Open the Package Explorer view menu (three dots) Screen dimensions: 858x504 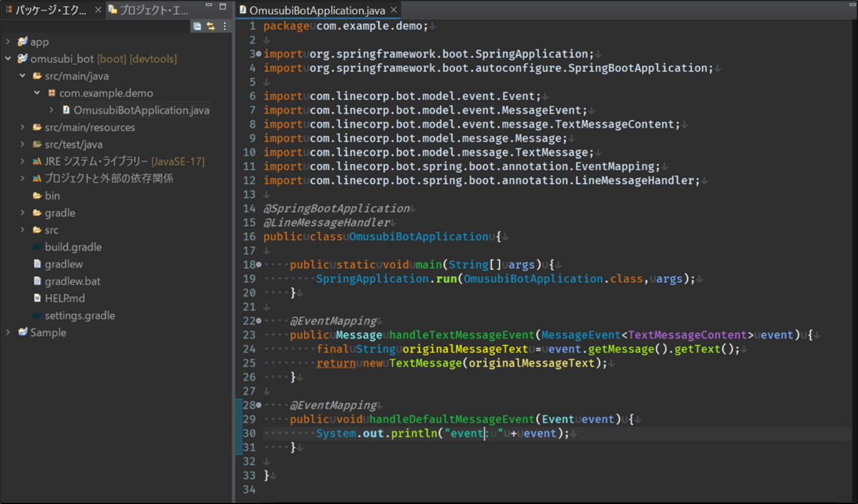point(225,26)
